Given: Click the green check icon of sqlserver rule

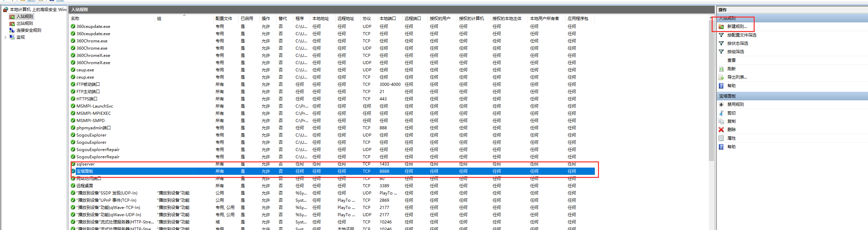Looking at the screenshot, I should [x=73, y=164].
